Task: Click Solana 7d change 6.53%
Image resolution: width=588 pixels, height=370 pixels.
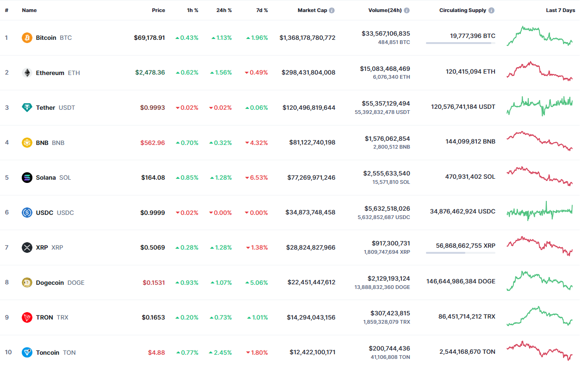Action: 256,177
